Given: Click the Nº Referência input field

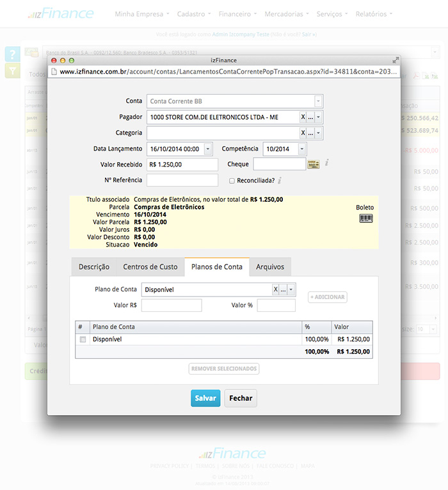Looking at the screenshot, I should point(182,180).
